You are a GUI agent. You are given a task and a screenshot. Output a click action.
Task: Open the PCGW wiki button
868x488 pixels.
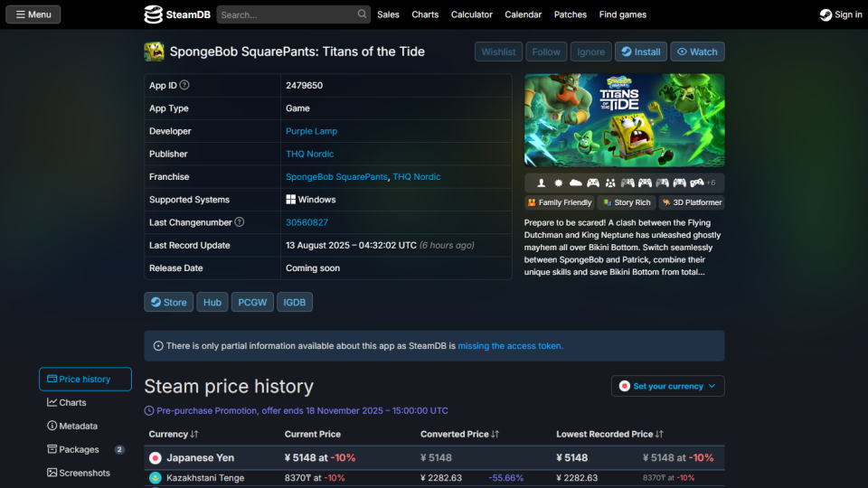click(252, 302)
